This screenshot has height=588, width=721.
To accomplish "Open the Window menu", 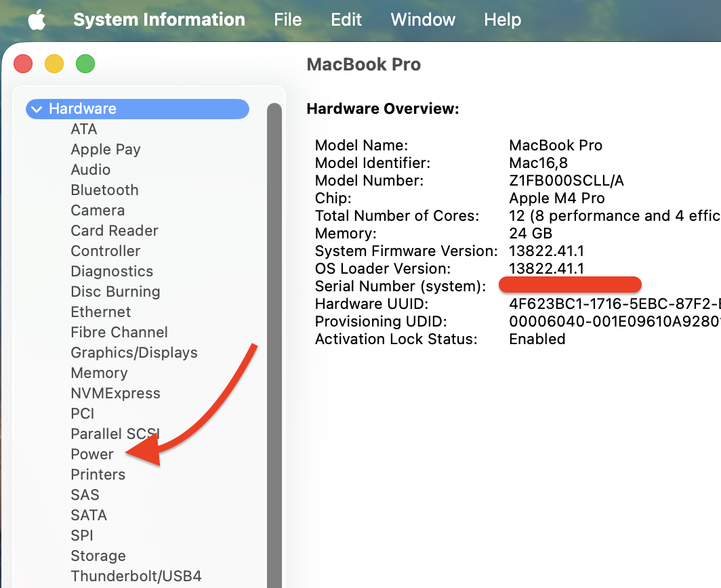I will point(423,20).
